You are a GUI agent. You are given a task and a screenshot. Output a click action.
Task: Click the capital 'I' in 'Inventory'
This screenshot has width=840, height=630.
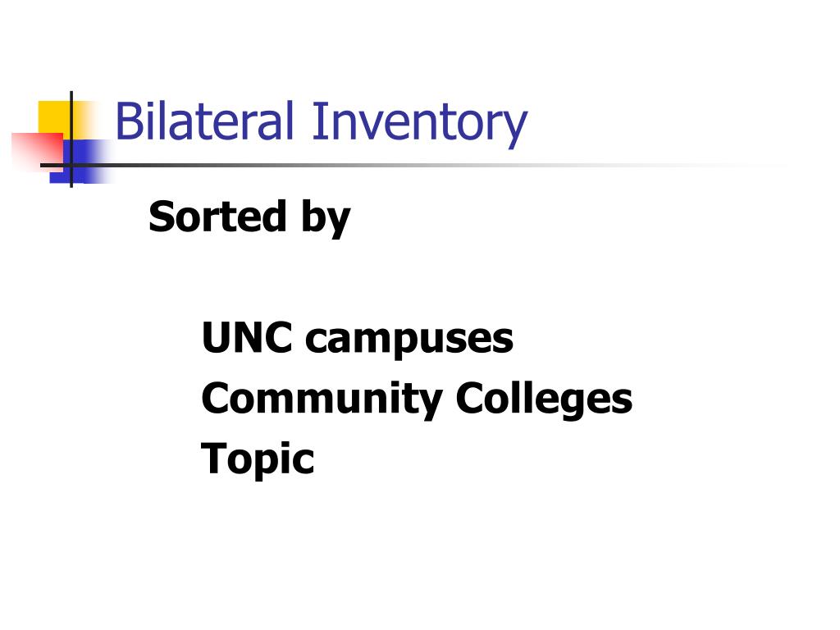[317, 121]
